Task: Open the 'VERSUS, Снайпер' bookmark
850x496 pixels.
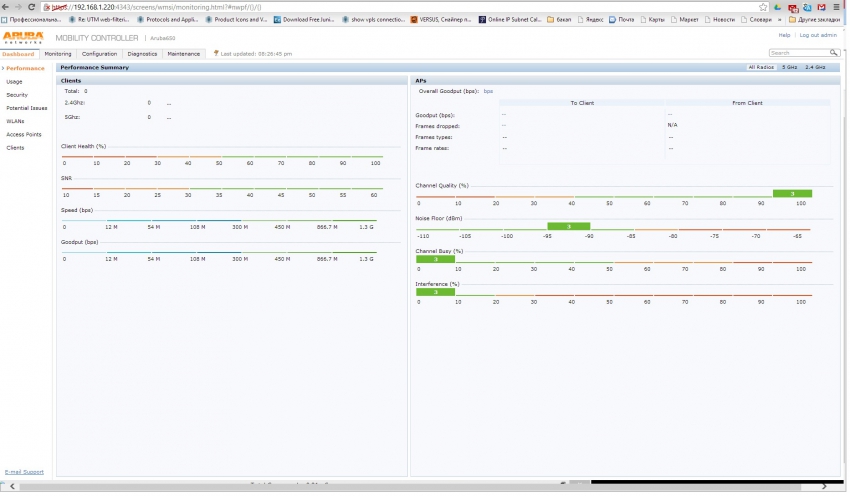Action: pos(442,20)
